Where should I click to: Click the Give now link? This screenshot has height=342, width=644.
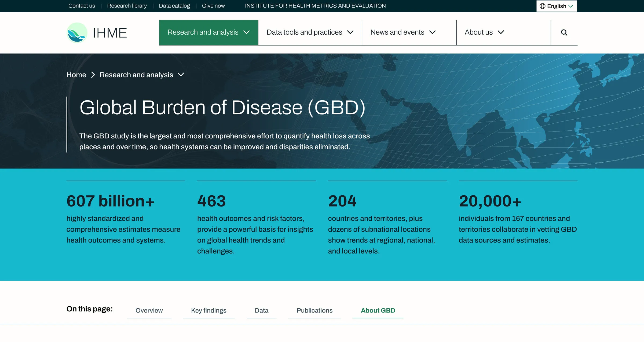tap(213, 6)
